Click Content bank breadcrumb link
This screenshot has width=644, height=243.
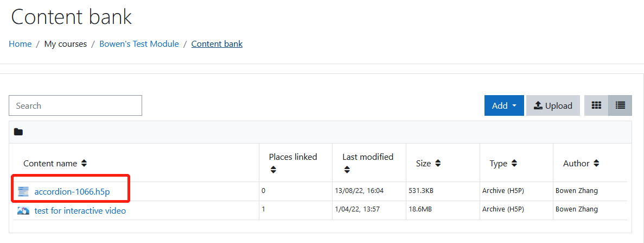tap(217, 44)
